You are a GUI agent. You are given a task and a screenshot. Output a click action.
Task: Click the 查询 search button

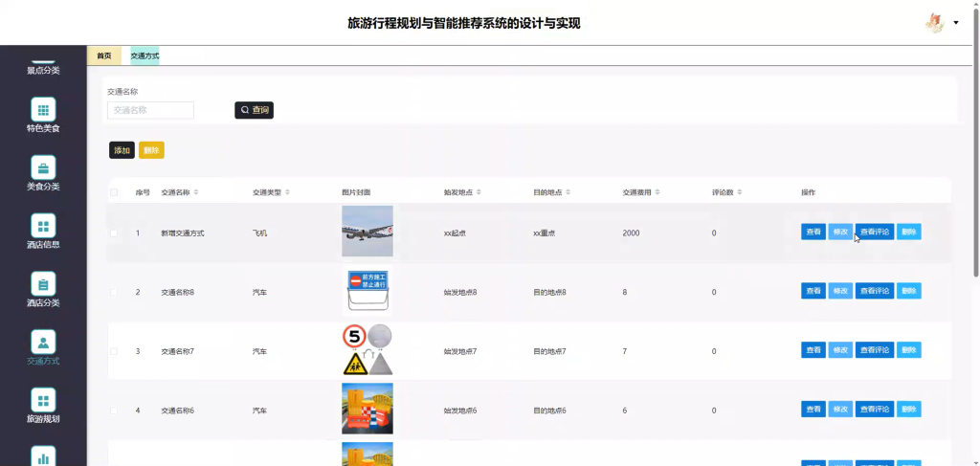(x=254, y=110)
